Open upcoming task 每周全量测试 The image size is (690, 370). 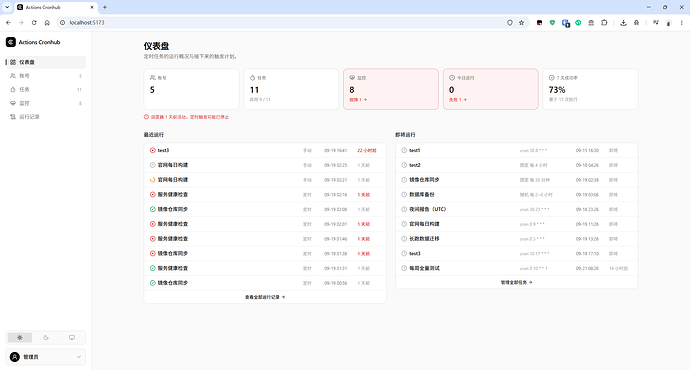(517, 268)
